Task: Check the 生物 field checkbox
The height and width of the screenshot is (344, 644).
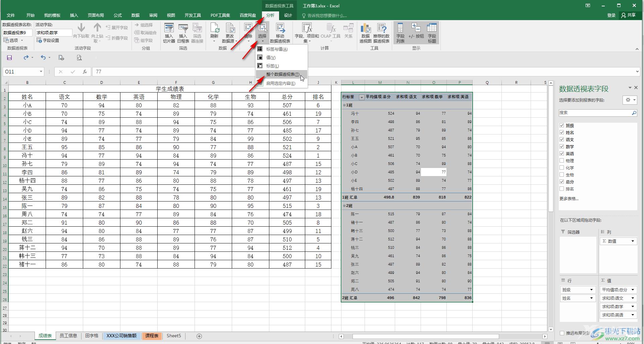Action: click(x=562, y=175)
